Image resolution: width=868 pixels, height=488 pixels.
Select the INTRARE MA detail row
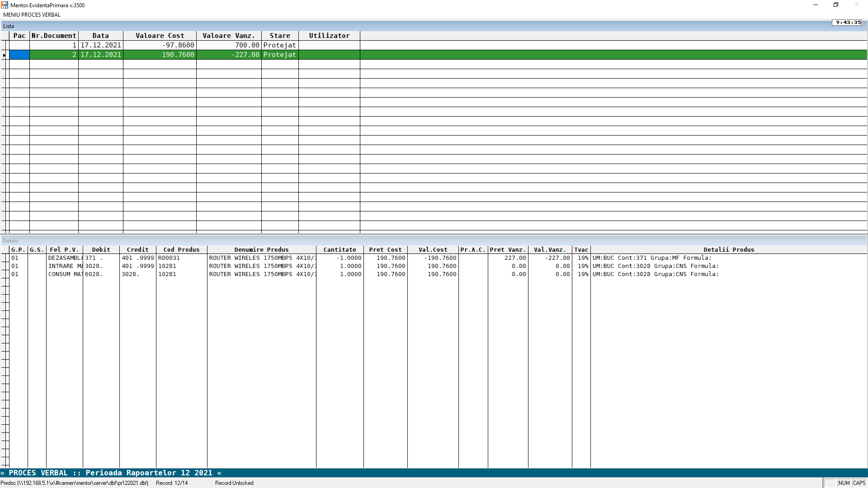(x=65, y=266)
